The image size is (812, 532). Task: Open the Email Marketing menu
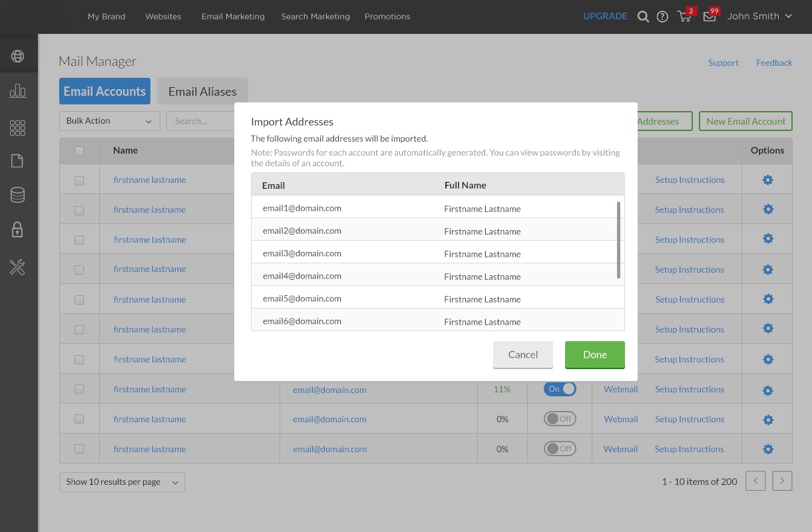tap(233, 17)
